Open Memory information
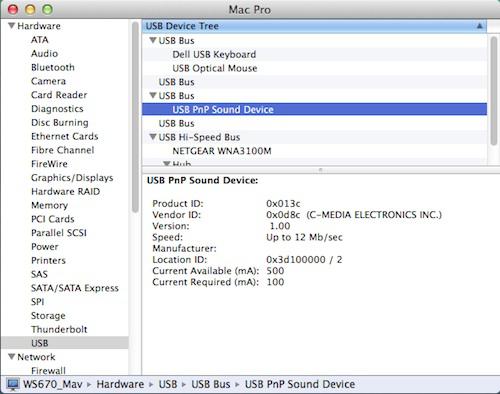 point(49,205)
